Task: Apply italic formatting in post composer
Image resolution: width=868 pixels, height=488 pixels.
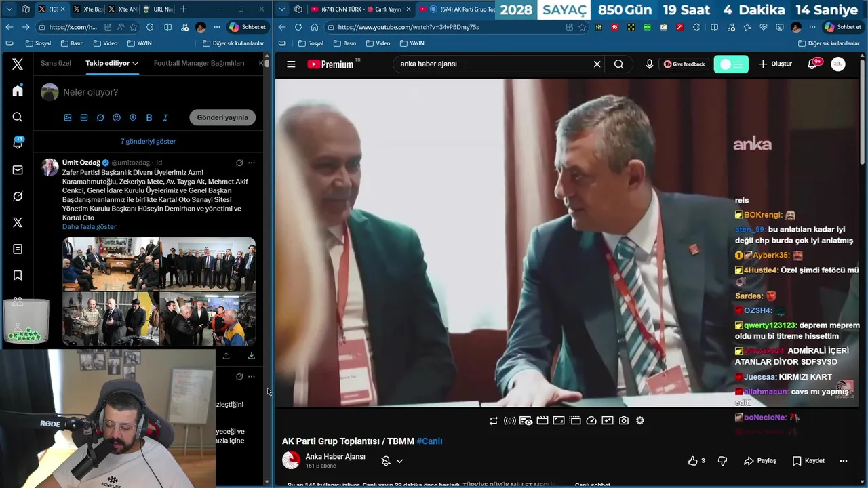Action: 165,117
